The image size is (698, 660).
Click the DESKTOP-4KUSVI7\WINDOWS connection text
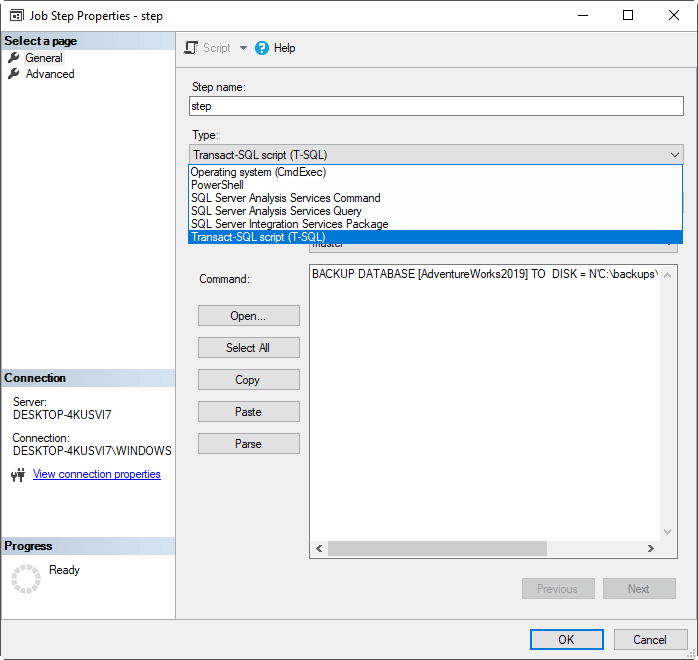click(x=92, y=451)
